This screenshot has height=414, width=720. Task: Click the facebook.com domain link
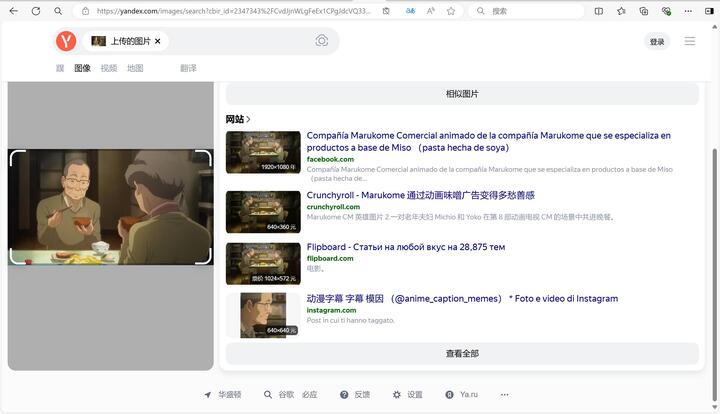[330, 159]
